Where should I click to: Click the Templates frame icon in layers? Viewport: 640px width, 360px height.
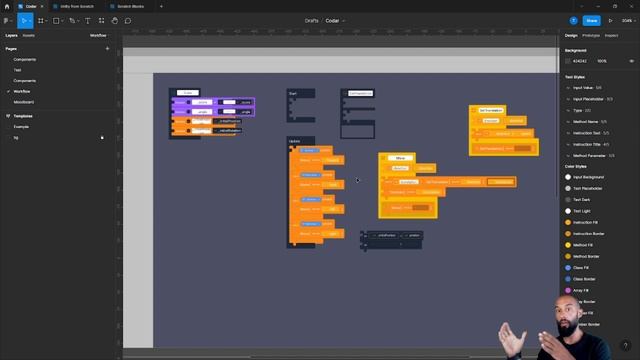click(8, 116)
